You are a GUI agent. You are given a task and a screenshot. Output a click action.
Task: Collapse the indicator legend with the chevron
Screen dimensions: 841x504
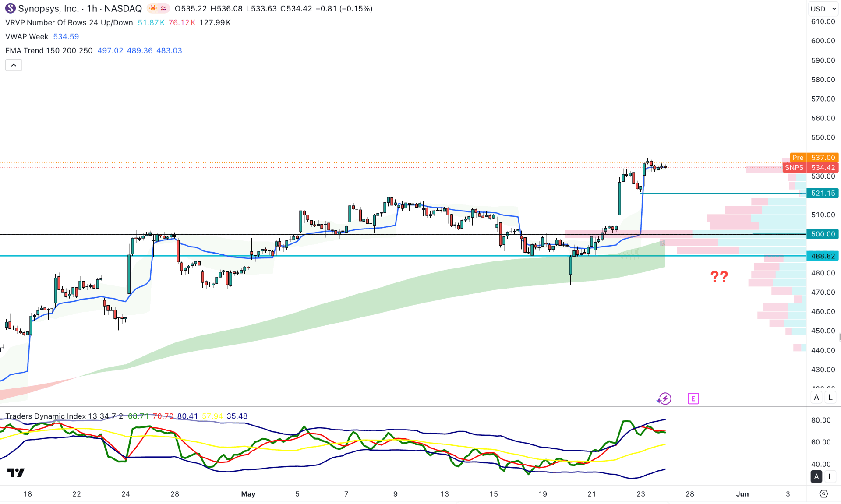tap(14, 65)
